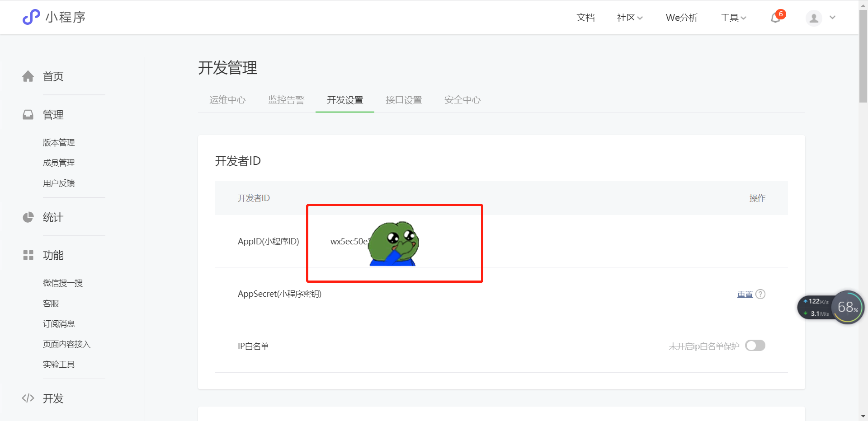Open 客服 in sidebar
The height and width of the screenshot is (421, 868).
[51, 303]
